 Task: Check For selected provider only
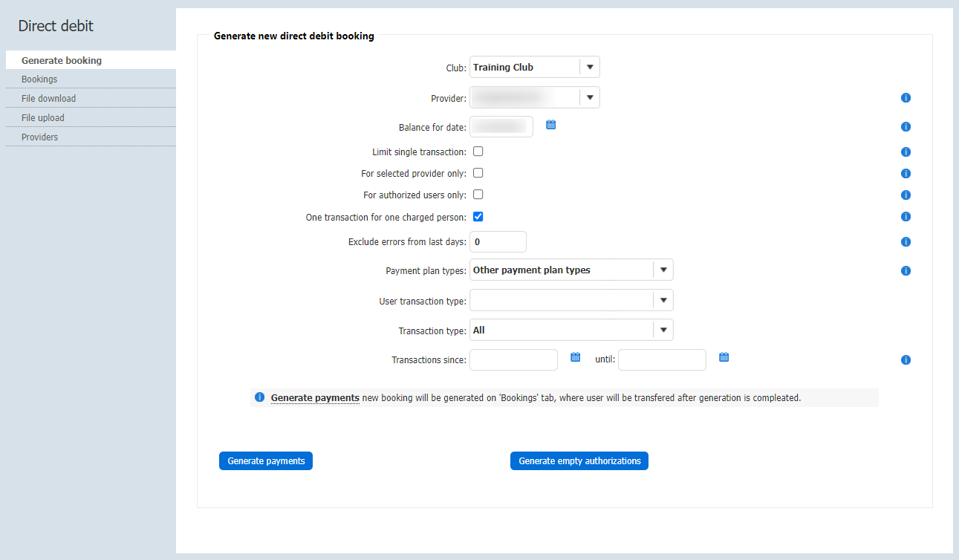click(478, 173)
